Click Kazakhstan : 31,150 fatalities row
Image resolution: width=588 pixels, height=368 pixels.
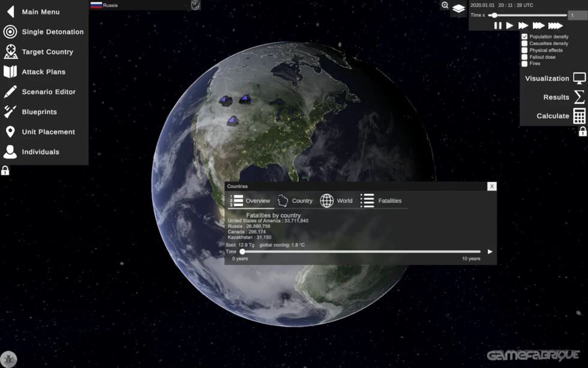coord(250,238)
